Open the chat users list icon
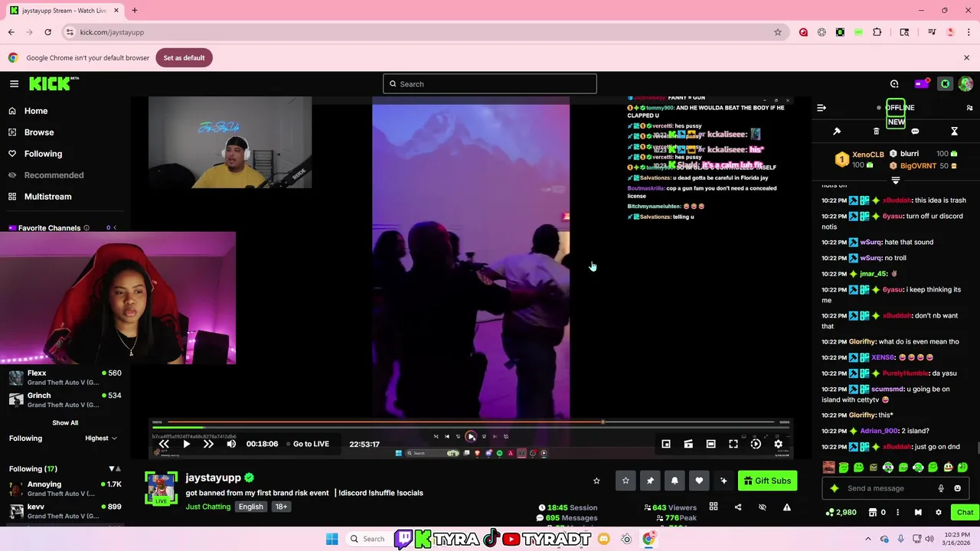Image resolution: width=980 pixels, height=551 pixels. [969, 108]
